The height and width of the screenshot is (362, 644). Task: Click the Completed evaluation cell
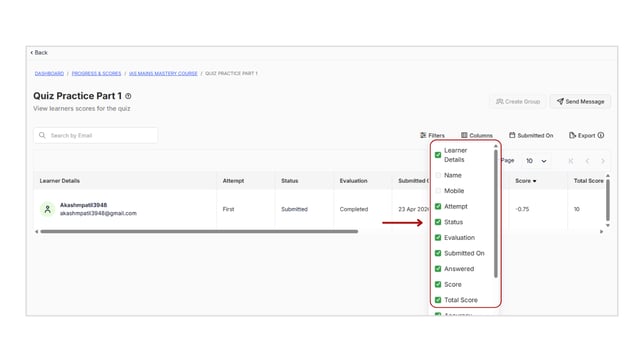click(x=354, y=209)
